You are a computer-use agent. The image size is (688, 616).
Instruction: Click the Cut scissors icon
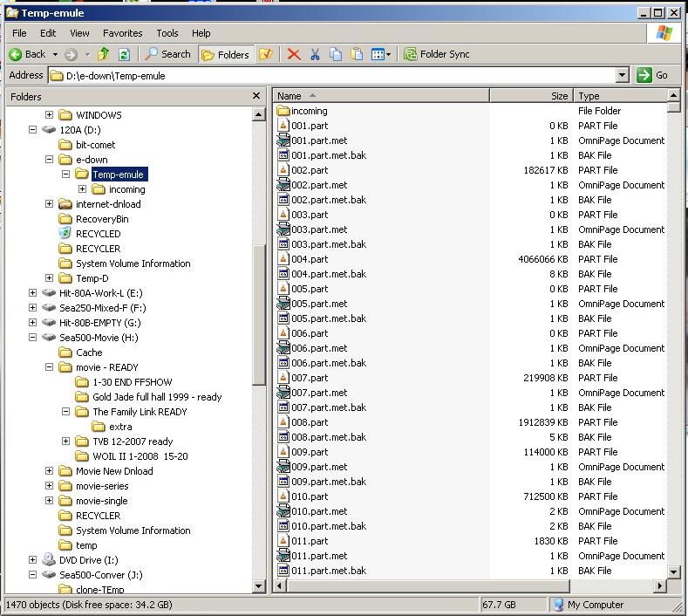(315, 54)
